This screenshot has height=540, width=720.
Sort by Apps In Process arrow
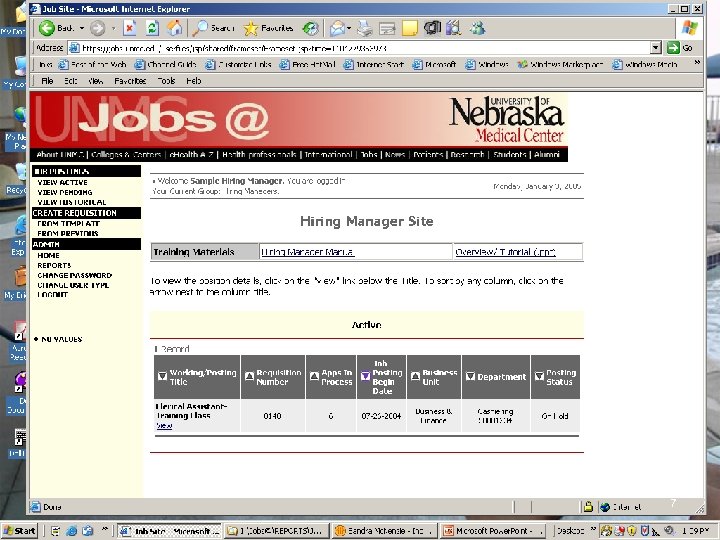click(314, 377)
